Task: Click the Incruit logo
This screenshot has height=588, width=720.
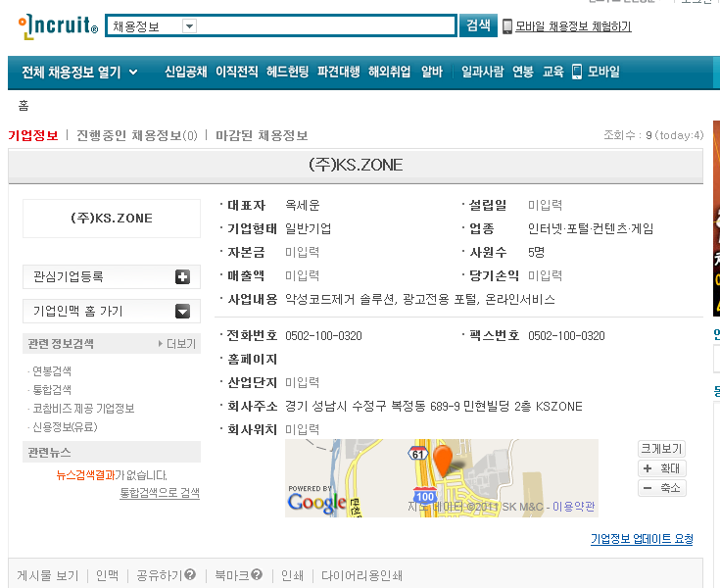Action: point(57,27)
